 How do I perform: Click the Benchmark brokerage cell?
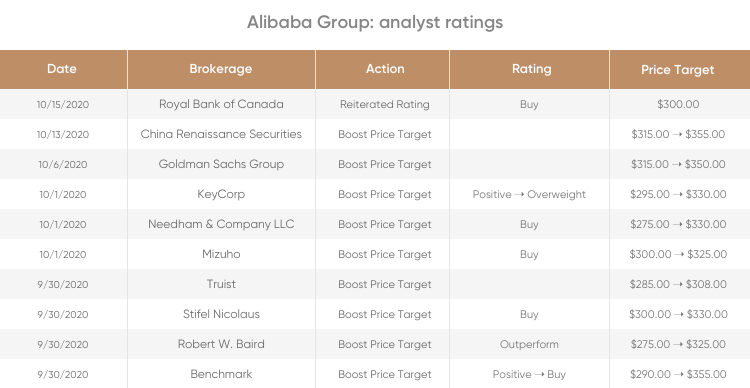coord(221,374)
